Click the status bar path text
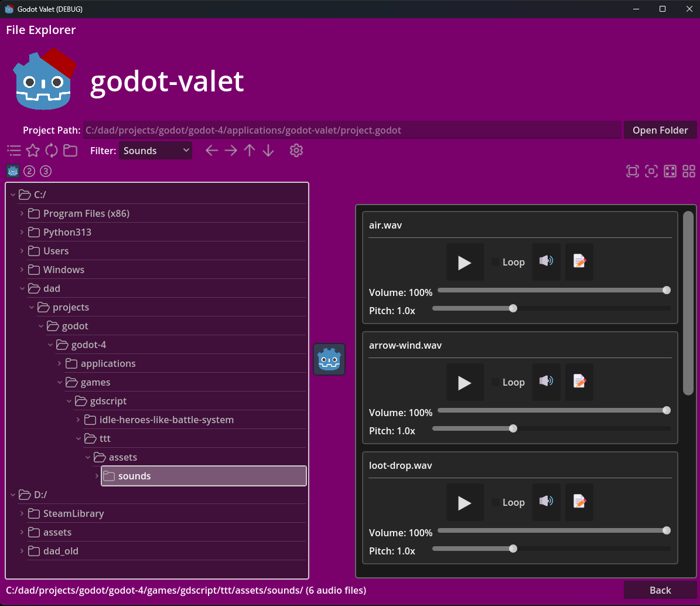700x606 pixels. point(186,590)
